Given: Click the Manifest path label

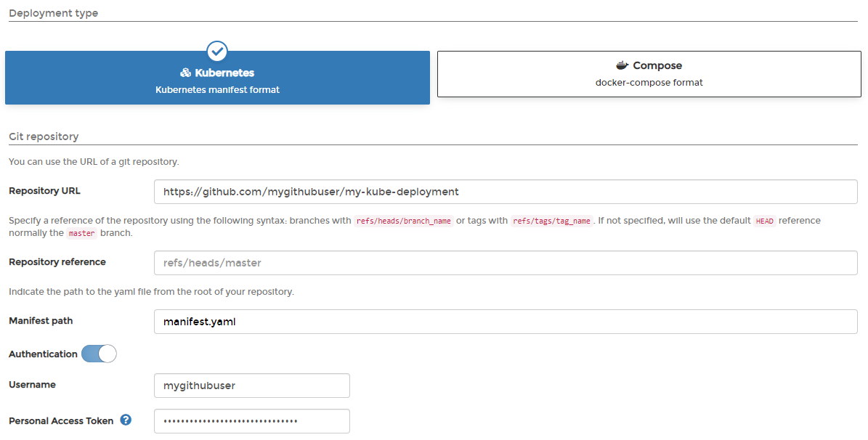Looking at the screenshot, I should (x=41, y=321).
